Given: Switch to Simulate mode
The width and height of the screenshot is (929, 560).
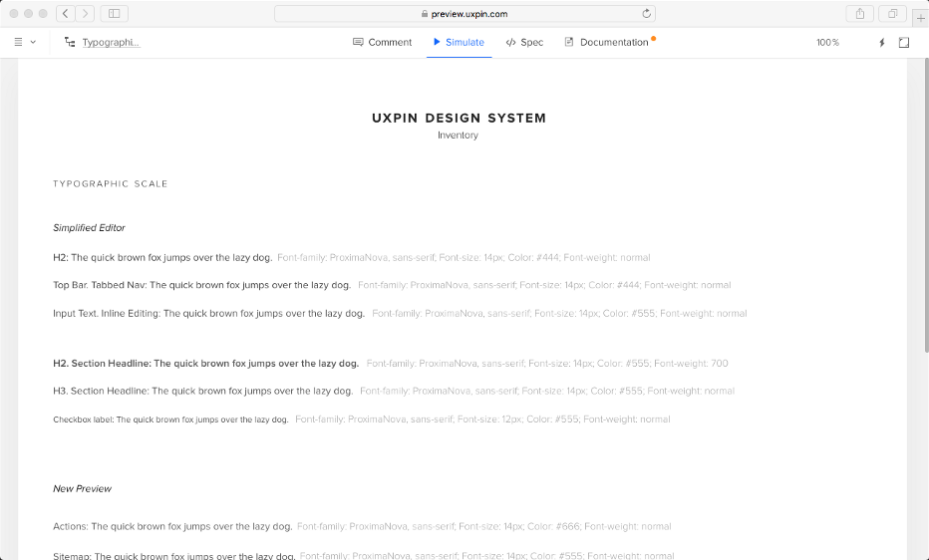Looking at the screenshot, I should coord(459,42).
